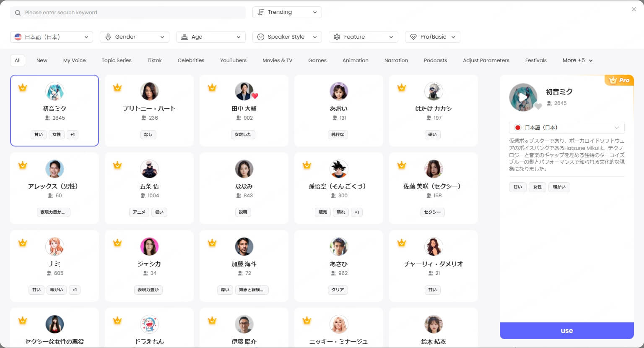The image size is (644, 348).
Task: Close the voice selection dialog
Action: pos(634,9)
